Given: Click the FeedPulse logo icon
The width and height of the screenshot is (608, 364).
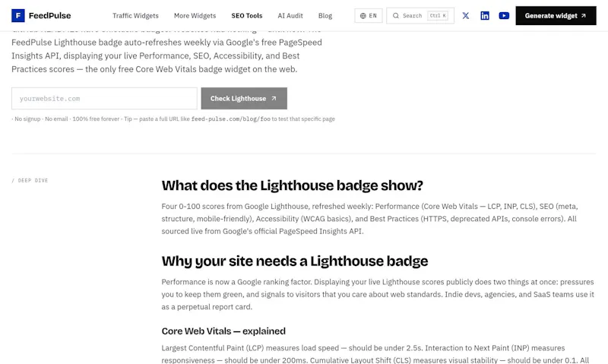Looking at the screenshot, I should click(17, 15).
